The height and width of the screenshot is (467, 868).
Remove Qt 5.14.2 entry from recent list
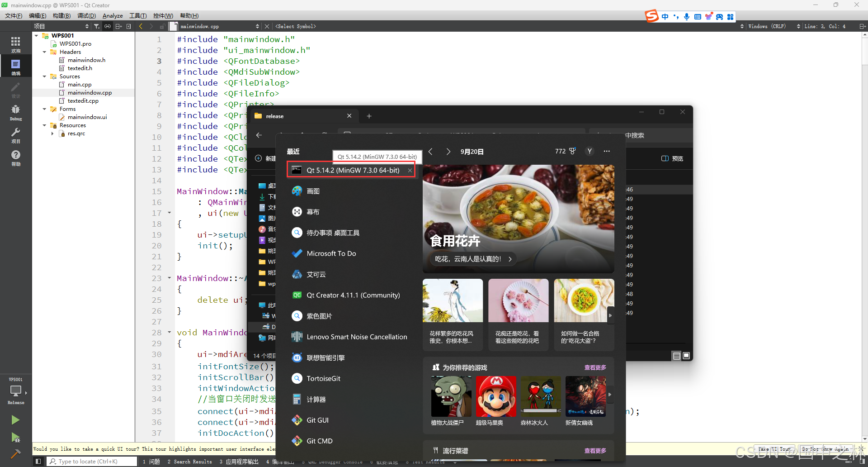(410, 170)
